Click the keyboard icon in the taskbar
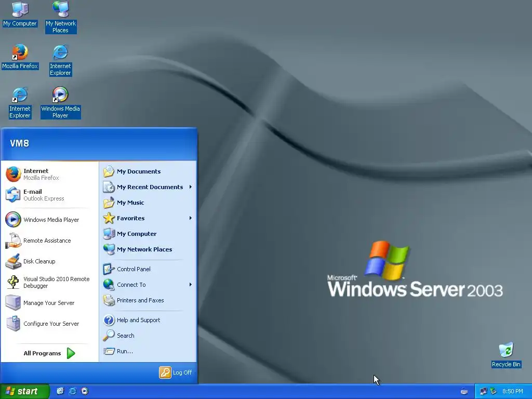 464,392
